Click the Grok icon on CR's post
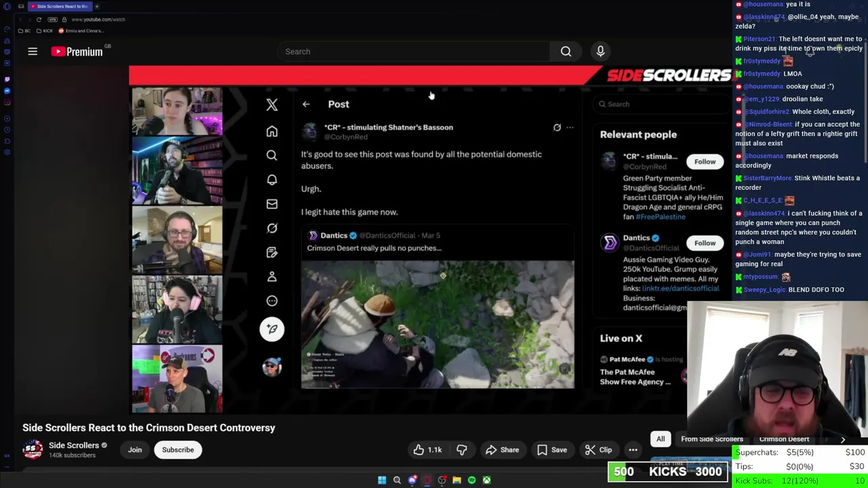The height and width of the screenshot is (488, 868). 557,127
